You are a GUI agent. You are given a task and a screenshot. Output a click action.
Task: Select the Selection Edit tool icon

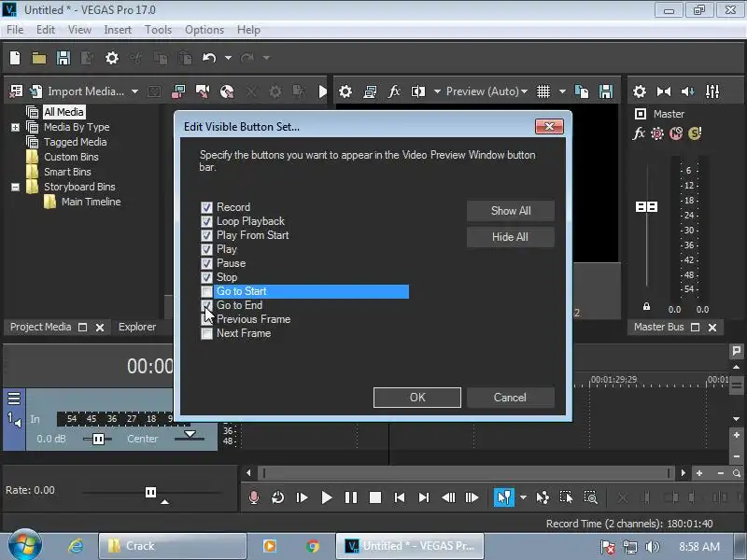(566, 497)
